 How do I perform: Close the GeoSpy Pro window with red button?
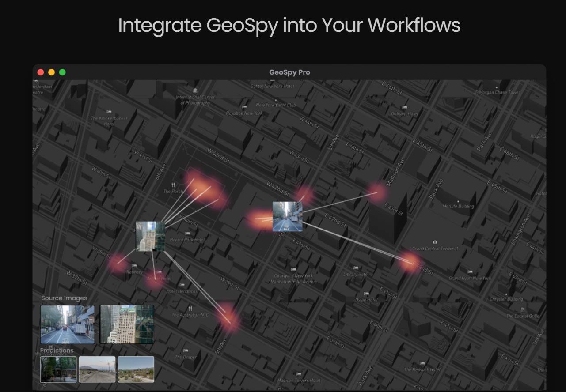click(x=41, y=72)
